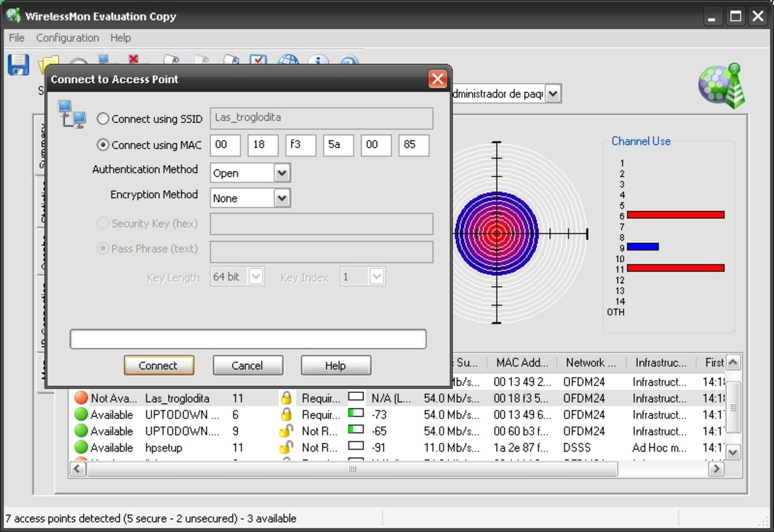
Task: Click the signal bar icon showing -73
Action: pos(356,412)
